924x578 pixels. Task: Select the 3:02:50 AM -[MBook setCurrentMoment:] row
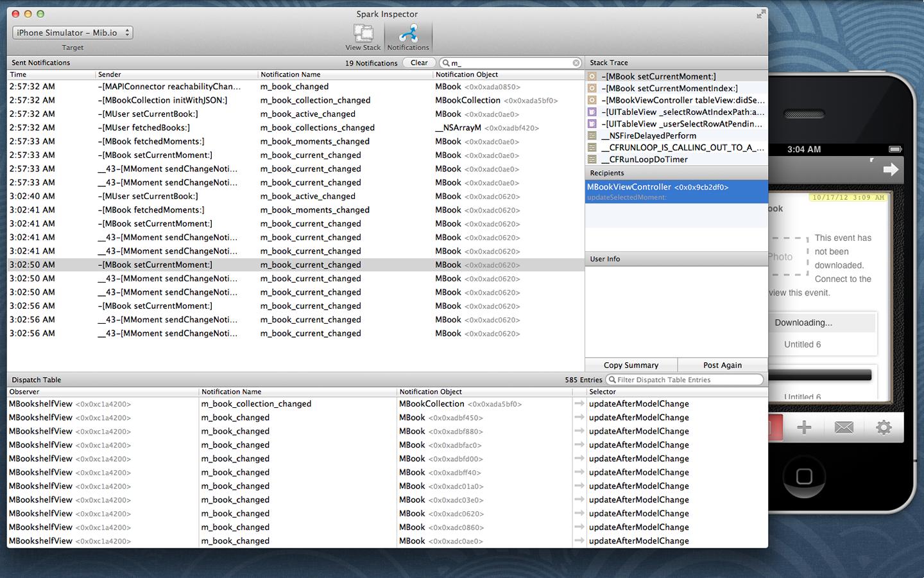pyautogui.click(x=296, y=265)
